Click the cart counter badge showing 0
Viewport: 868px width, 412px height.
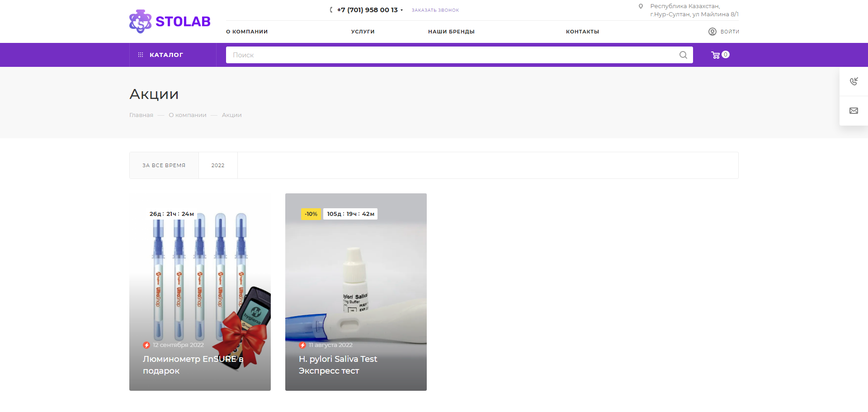[x=726, y=54]
